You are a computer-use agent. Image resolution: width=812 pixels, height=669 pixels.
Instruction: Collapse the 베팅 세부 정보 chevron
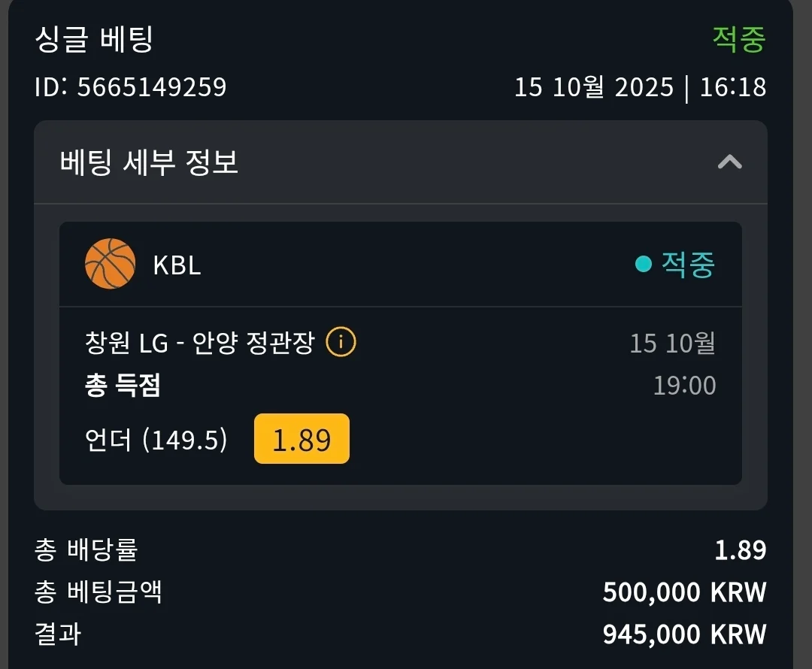[729, 162]
